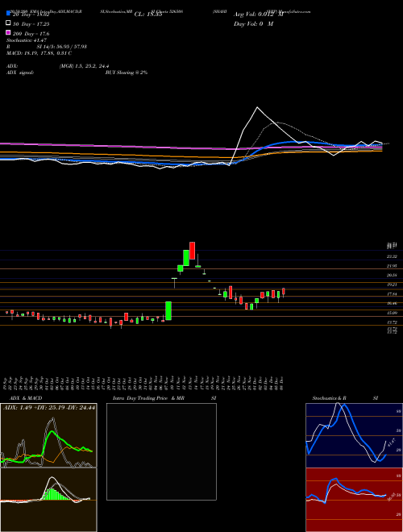This screenshot has height=532, width=403.
Task: Select the "50 Day - 17.25" legend text
Action: point(31,24)
